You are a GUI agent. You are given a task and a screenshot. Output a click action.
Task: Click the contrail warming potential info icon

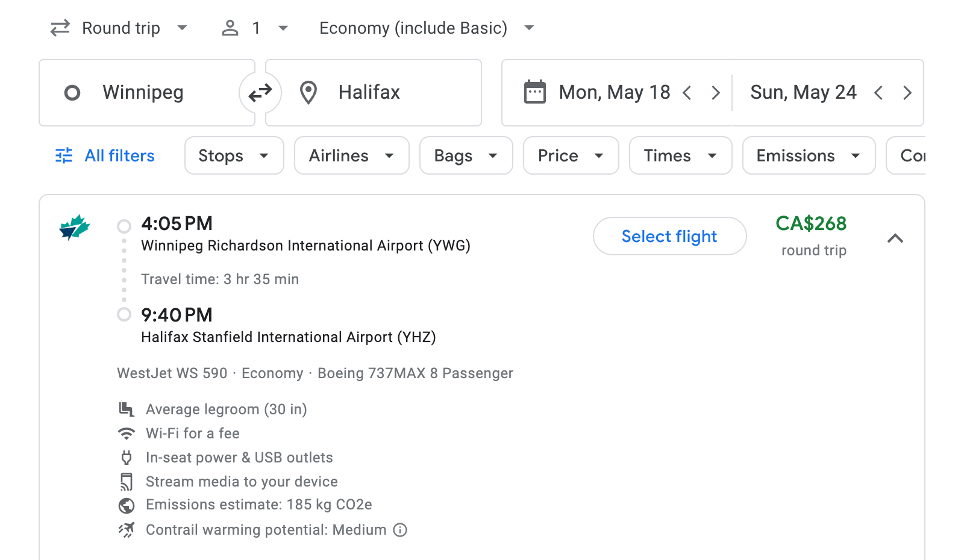pos(399,530)
